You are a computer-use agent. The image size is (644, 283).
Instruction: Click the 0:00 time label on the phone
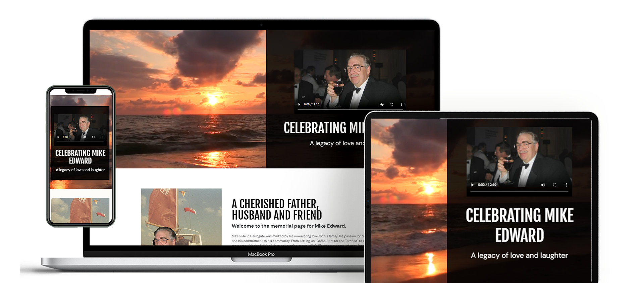click(65, 137)
